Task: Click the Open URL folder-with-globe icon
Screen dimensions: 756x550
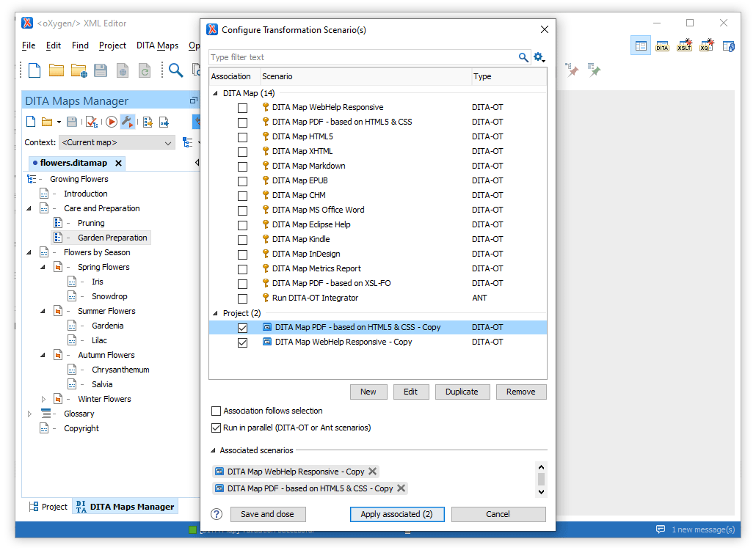Action: pyautogui.click(x=79, y=70)
